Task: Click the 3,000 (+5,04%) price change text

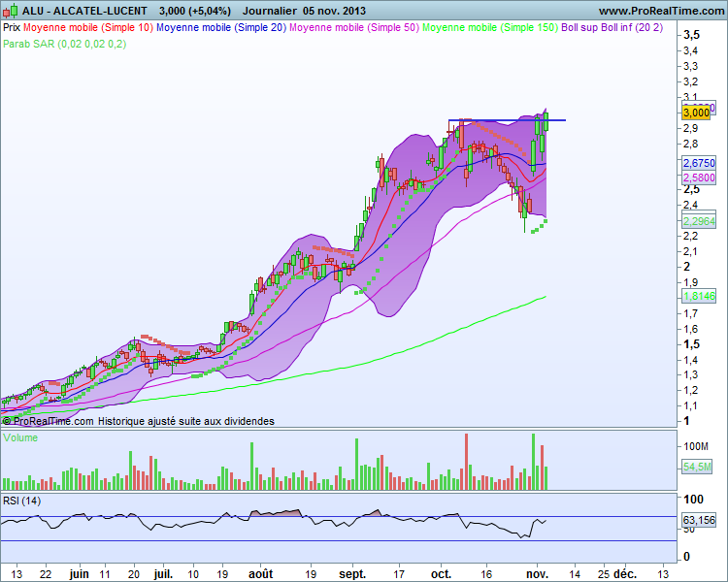Action: point(194,11)
